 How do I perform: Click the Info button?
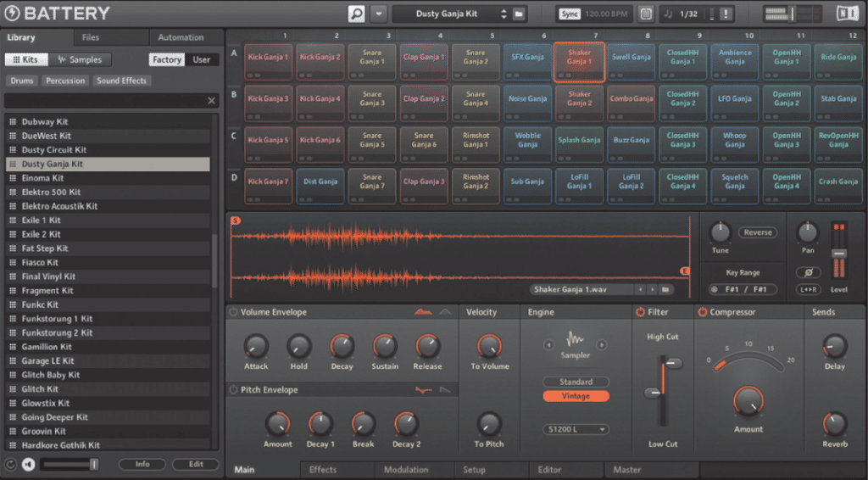click(x=142, y=464)
